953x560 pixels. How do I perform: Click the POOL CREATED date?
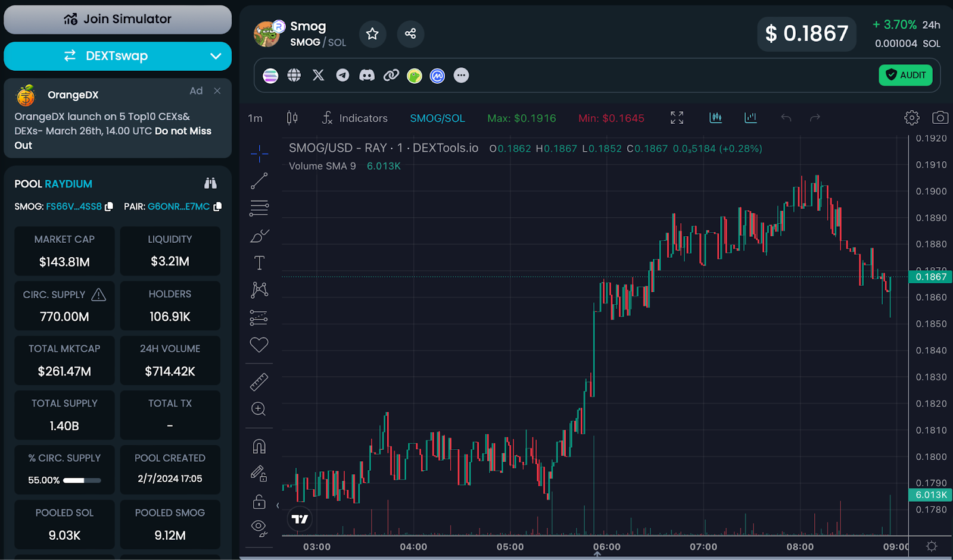(170, 478)
